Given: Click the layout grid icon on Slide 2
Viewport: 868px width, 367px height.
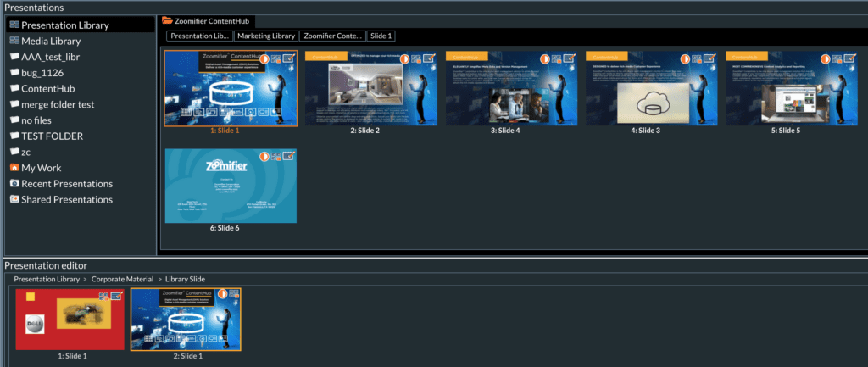Looking at the screenshot, I should pyautogui.click(x=416, y=58).
